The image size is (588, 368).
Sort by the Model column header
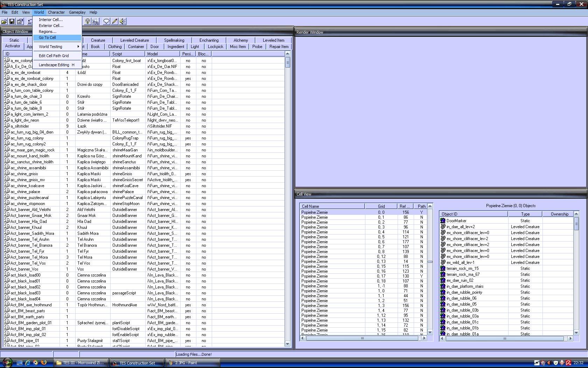click(162, 54)
